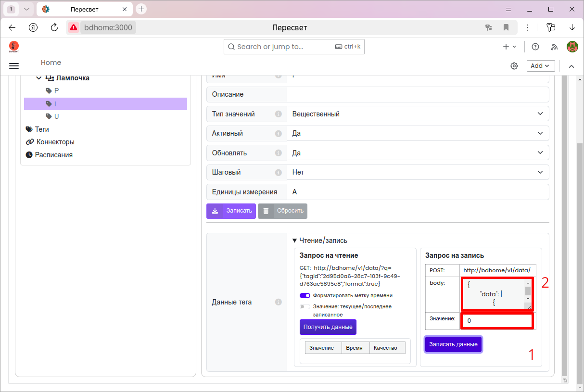Screen dimensions: 584x392
Task: Open the plus new-item dropdown
Action: coord(509,47)
